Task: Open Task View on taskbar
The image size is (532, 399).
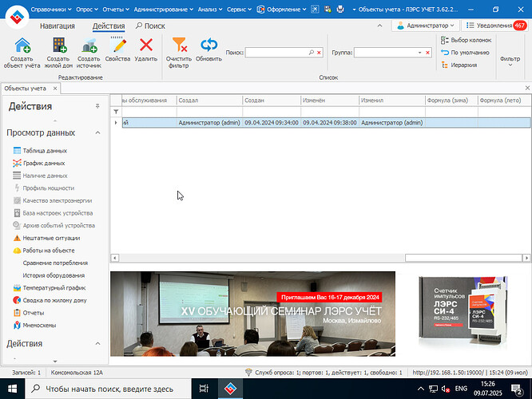Action: (204, 389)
